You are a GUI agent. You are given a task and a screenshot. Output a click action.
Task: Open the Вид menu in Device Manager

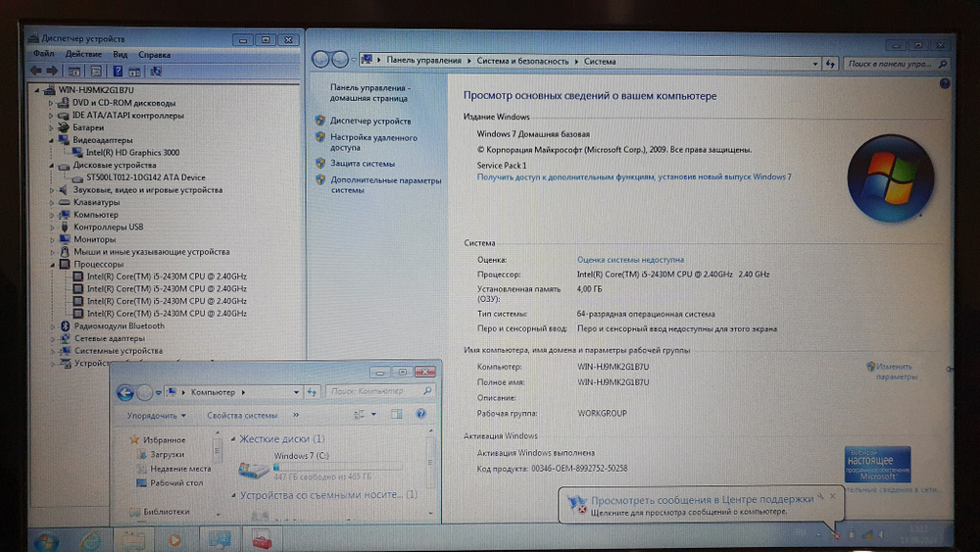pyautogui.click(x=120, y=55)
